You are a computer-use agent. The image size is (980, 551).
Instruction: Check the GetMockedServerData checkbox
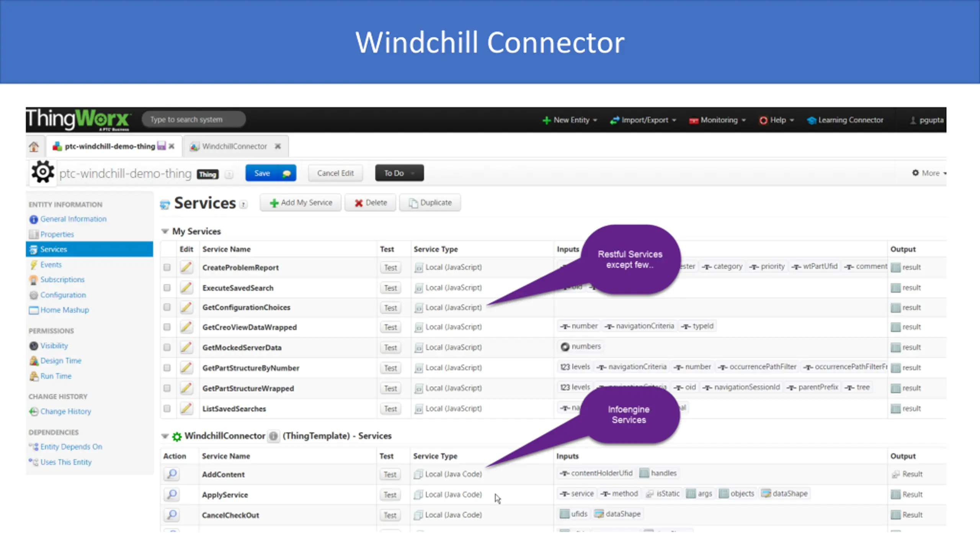(167, 347)
